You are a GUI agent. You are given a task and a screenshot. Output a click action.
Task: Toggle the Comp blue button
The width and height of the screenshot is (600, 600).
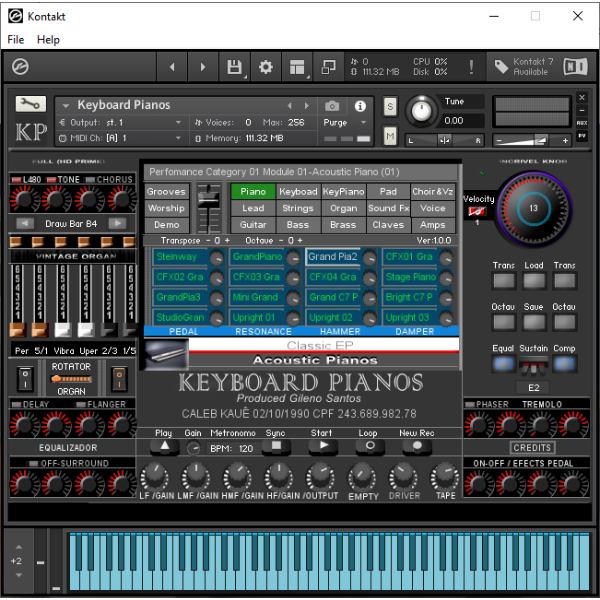(565, 364)
